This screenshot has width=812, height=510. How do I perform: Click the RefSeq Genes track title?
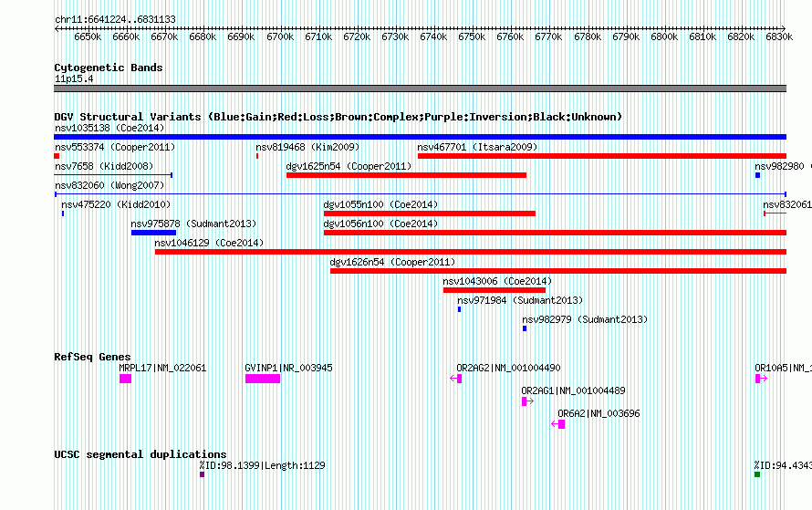coord(92,357)
